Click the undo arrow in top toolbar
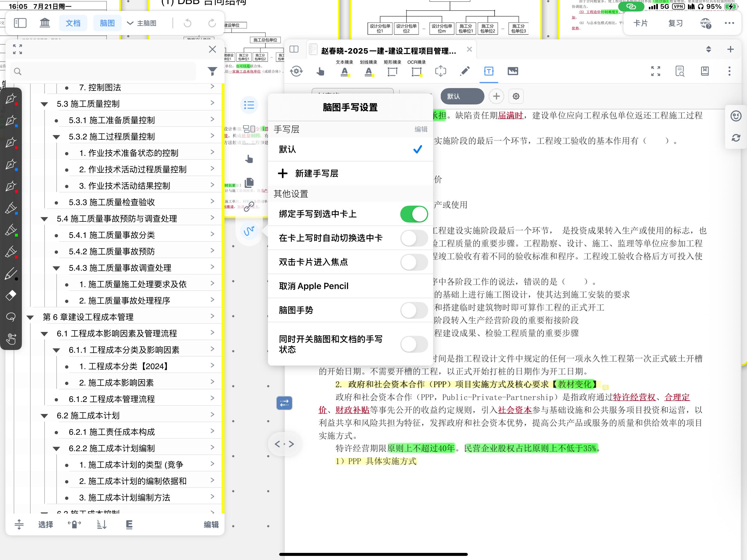 187,23
